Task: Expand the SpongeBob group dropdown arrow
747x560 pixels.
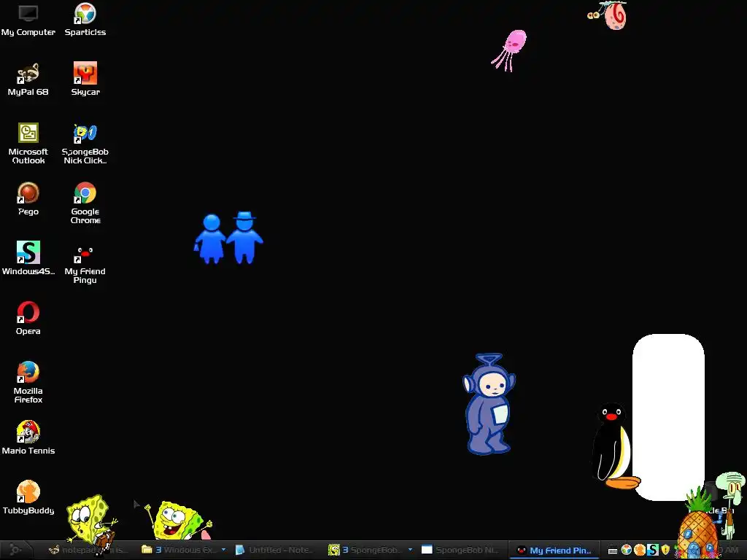Action: pyautogui.click(x=410, y=550)
